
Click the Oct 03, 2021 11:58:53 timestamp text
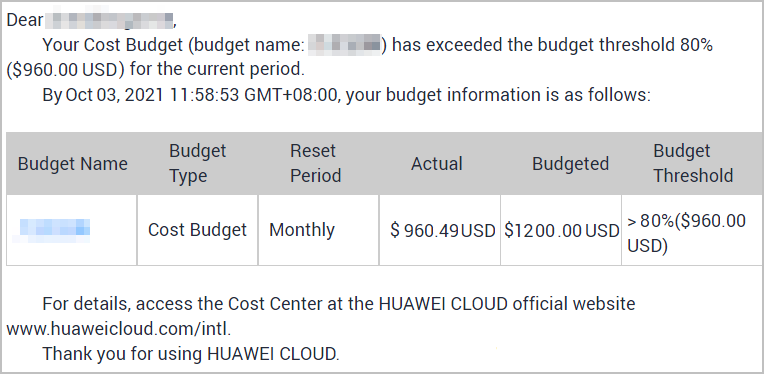pyautogui.click(x=152, y=95)
